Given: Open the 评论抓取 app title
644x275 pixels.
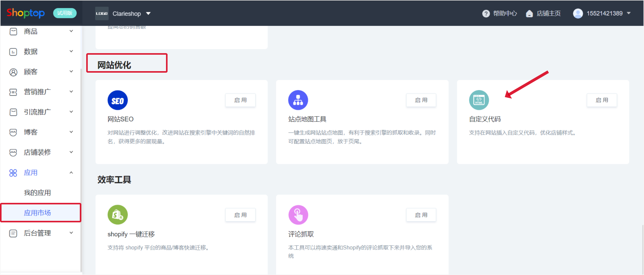Looking at the screenshot, I should tap(301, 234).
